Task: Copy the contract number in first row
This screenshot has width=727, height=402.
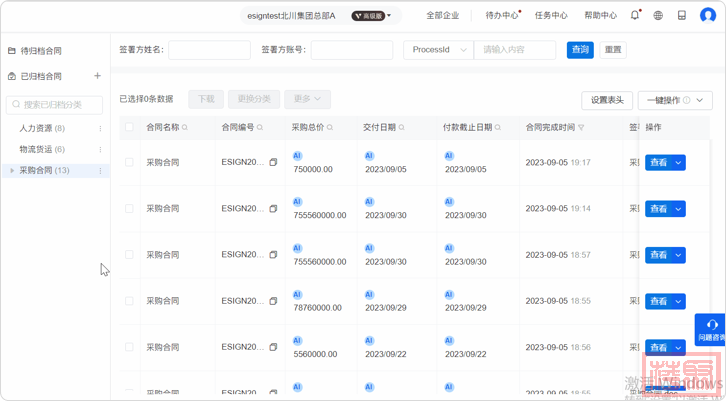Action: click(273, 162)
